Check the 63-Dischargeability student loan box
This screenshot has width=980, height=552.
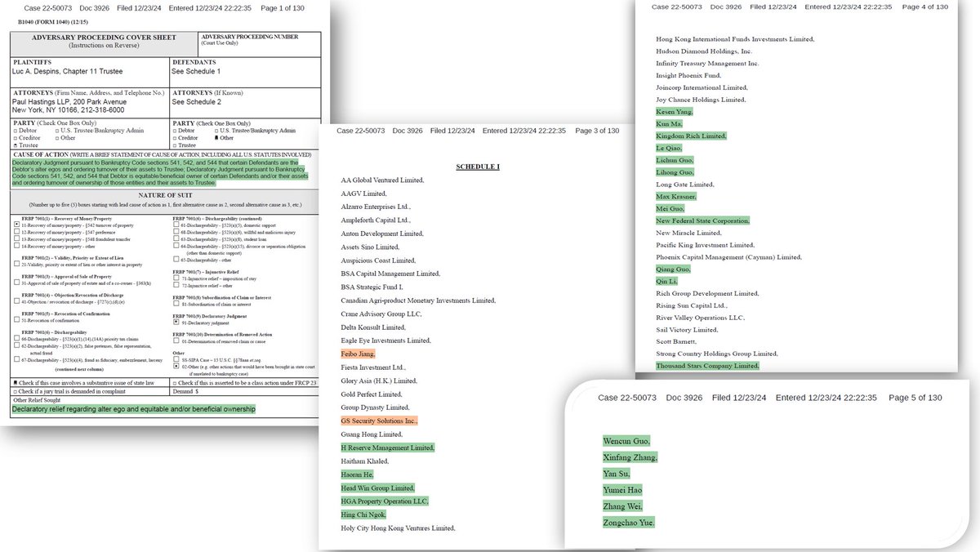pyautogui.click(x=176, y=238)
